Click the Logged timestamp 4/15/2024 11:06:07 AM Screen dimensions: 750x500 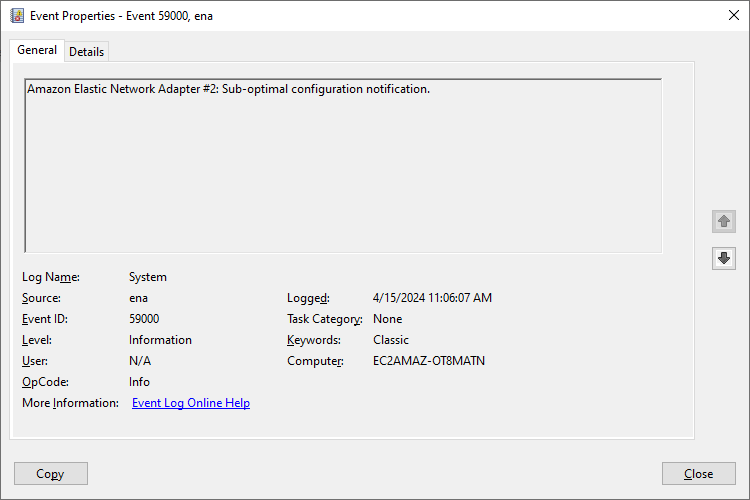click(x=432, y=298)
